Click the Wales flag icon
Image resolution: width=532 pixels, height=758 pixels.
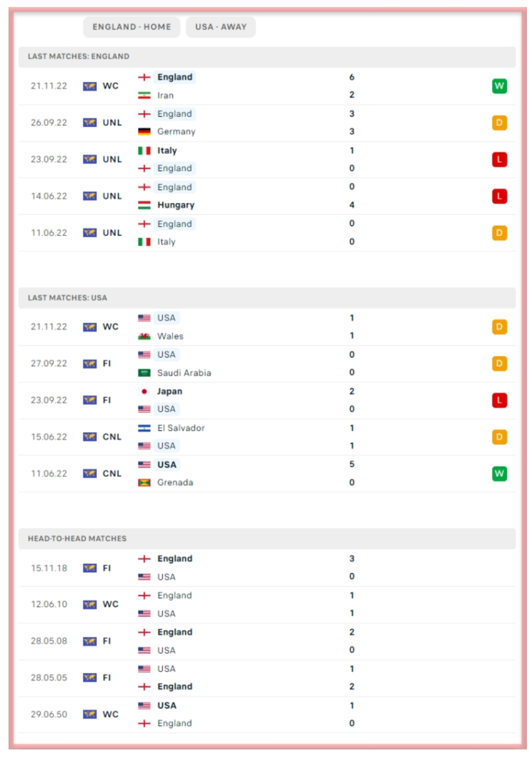click(x=144, y=336)
